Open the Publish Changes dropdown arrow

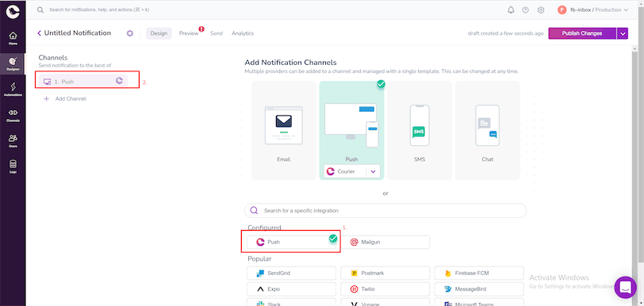point(623,33)
